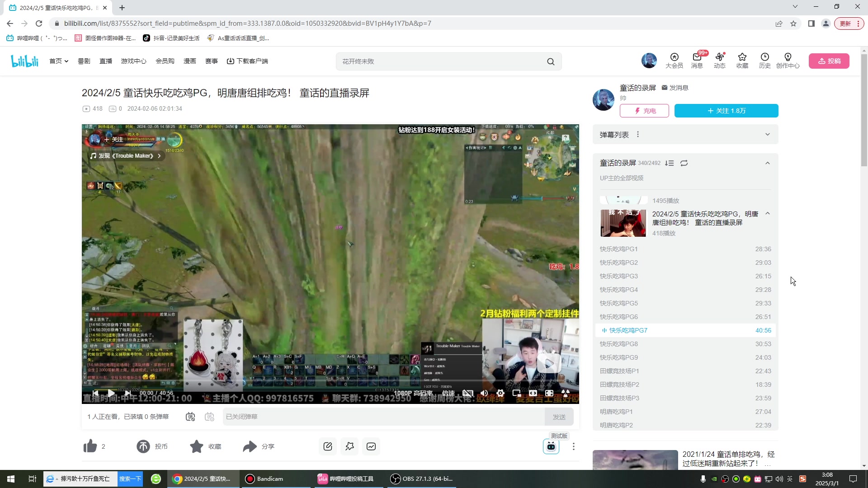Open 番剧 navigation item
Image resolution: width=868 pixels, height=488 pixels.
[x=84, y=61]
